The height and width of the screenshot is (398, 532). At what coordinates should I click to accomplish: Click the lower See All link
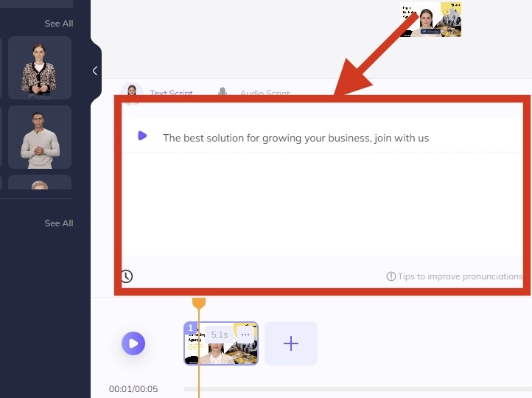point(59,223)
